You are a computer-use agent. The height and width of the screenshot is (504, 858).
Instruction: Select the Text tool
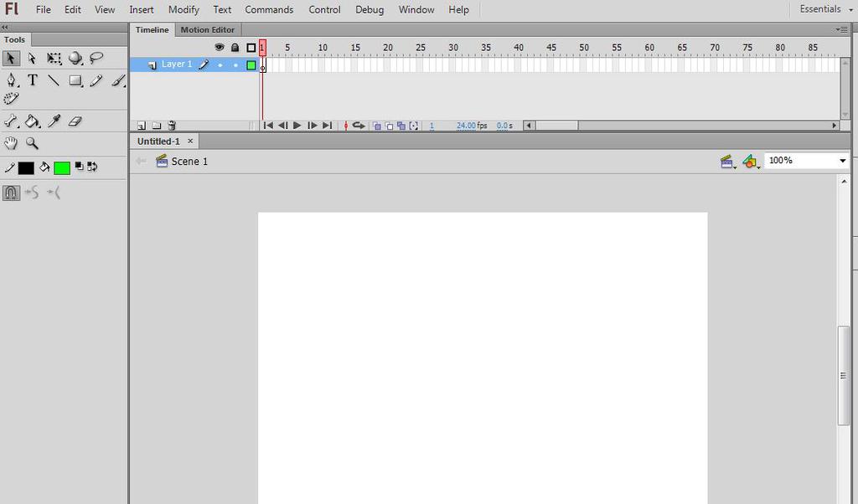click(x=33, y=80)
